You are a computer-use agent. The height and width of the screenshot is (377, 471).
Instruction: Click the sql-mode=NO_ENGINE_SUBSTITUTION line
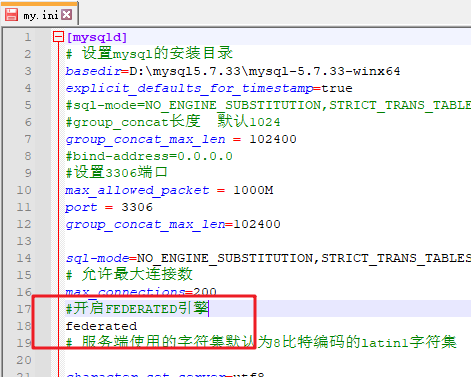point(268,258)
